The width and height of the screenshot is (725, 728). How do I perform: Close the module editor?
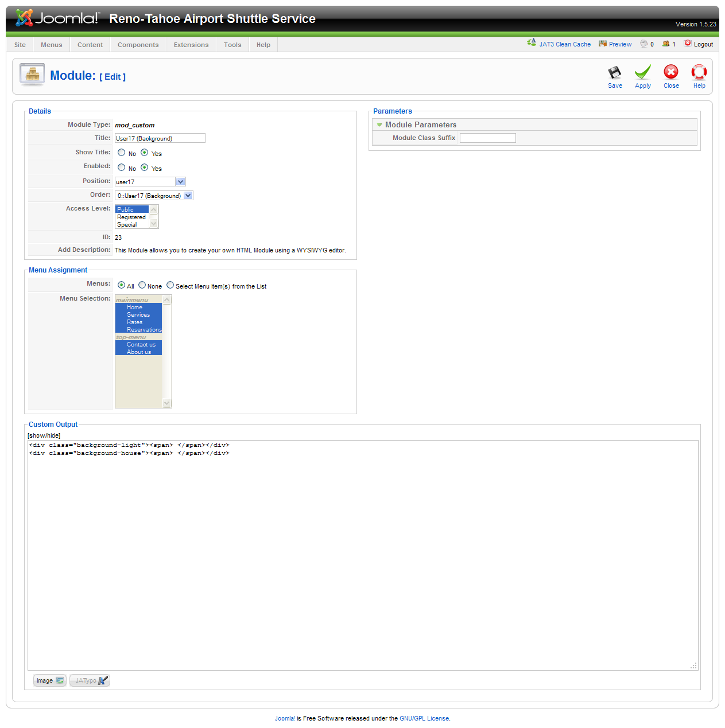[670, 76]
